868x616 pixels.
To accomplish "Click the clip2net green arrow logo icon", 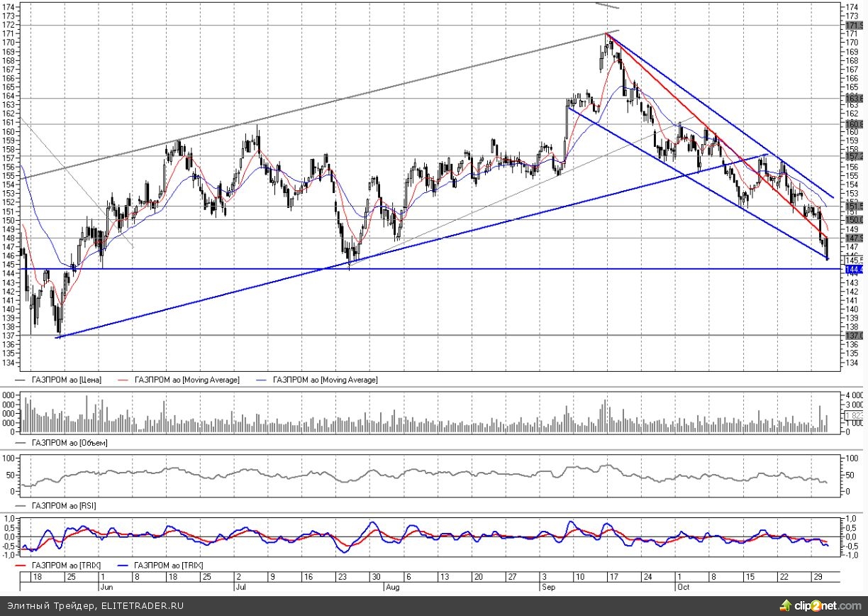I will click(786, 605).
